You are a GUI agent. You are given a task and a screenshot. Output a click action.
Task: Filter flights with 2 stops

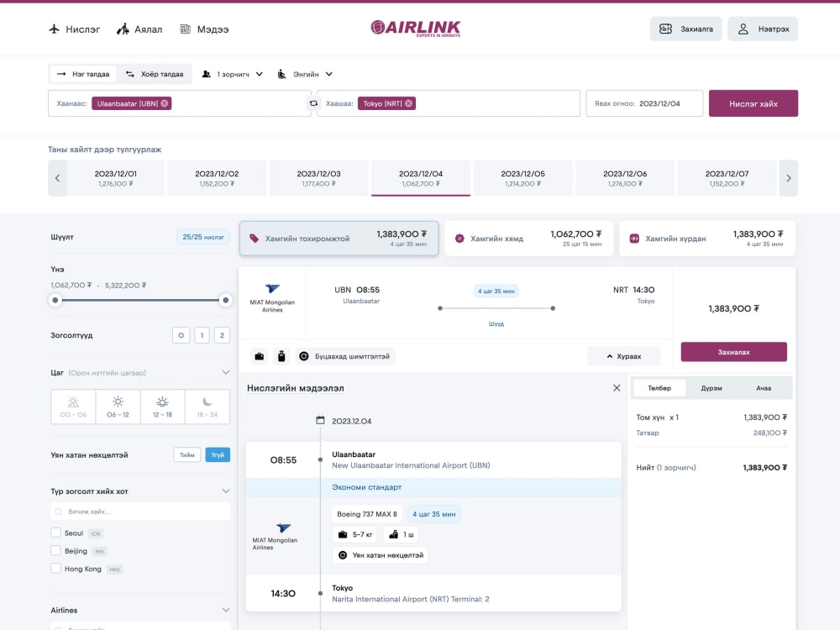coord(223,335)
